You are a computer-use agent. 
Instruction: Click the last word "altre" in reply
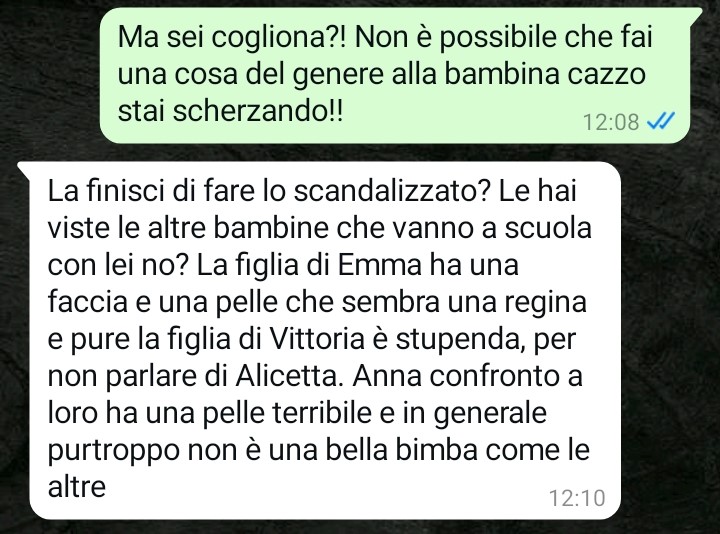77,487
